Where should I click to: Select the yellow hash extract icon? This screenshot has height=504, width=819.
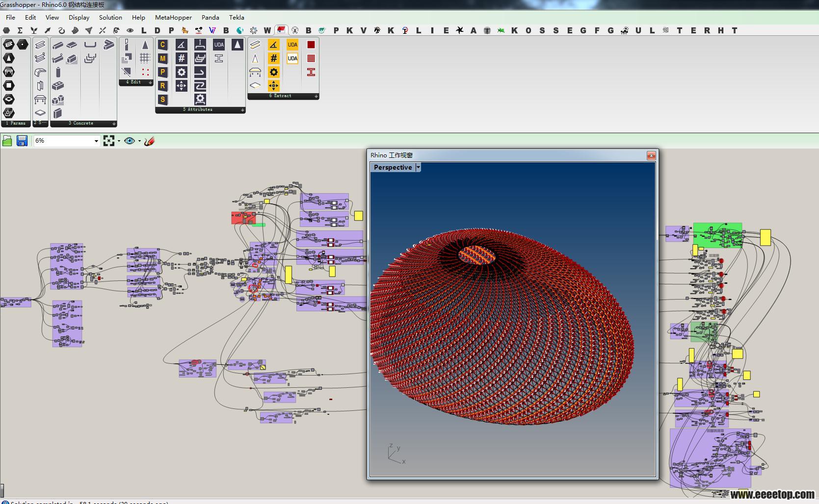tap(274, 58)
